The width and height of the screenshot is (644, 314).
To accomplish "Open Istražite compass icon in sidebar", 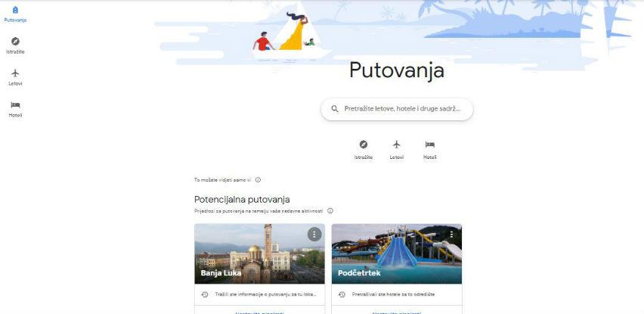I will pos(15,42).
